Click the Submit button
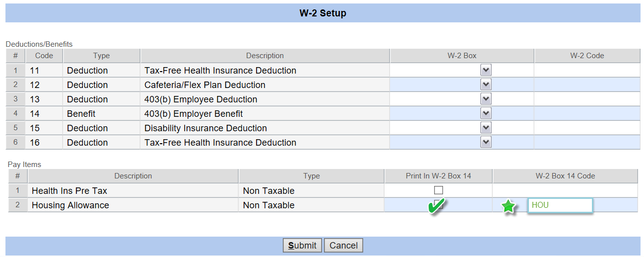644x257 pixels. pos(303,246)
